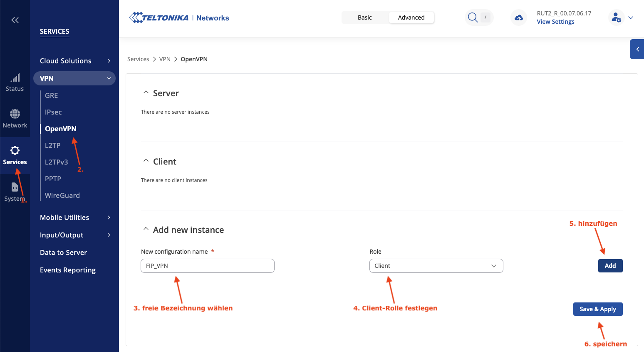Click the Save & Apply button
The width and height of the screenshot is (644, 352).
597,309
